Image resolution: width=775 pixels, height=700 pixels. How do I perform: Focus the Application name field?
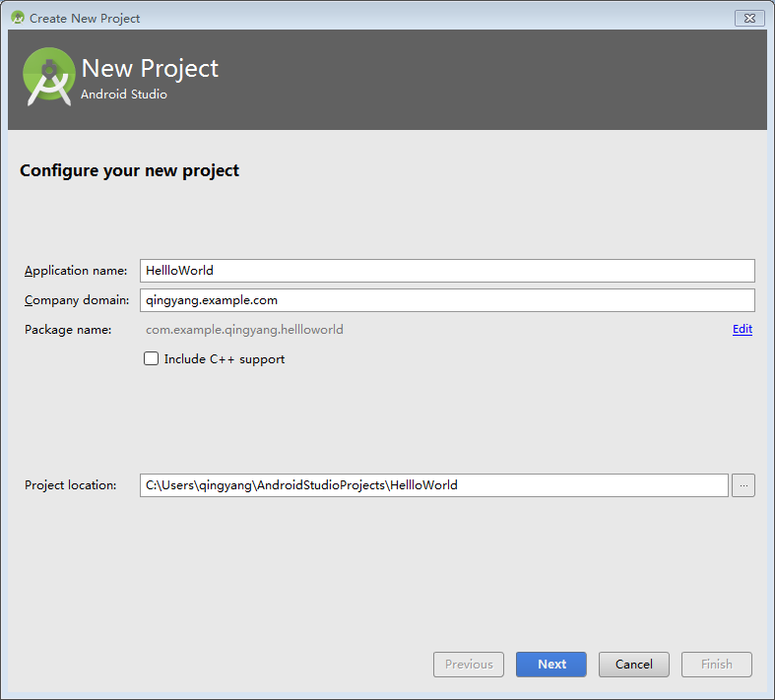tap(447, 271)
